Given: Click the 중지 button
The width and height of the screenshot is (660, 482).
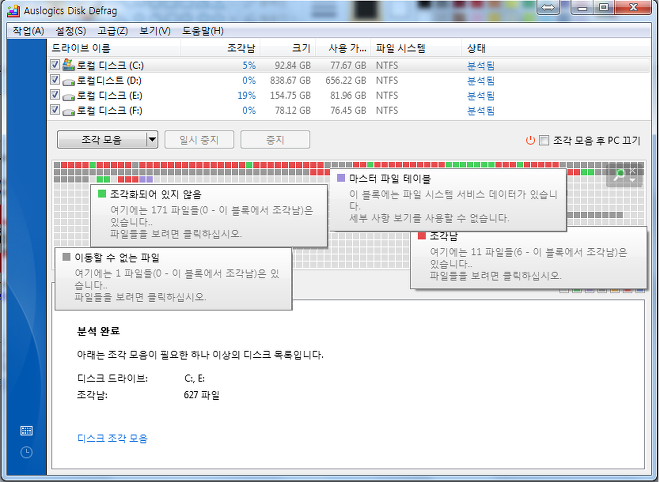Looking at the screenshot, I should (x=275, y=139).
